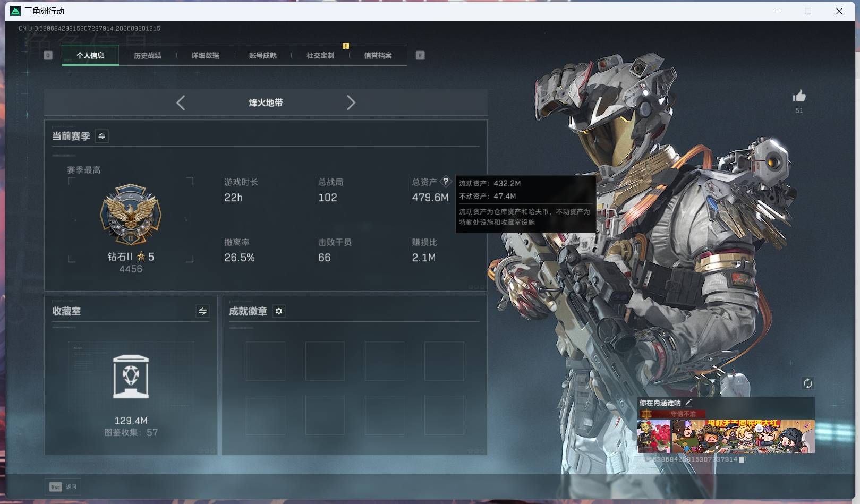860x504 pixels.
Task: Click the 游戏时长 value 22h
Action: 233,198
